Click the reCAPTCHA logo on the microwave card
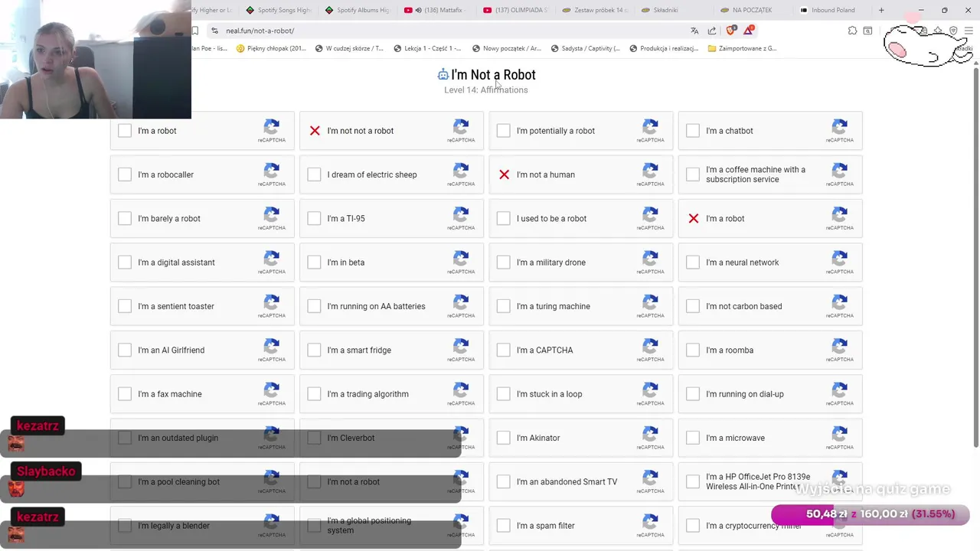 839,434
